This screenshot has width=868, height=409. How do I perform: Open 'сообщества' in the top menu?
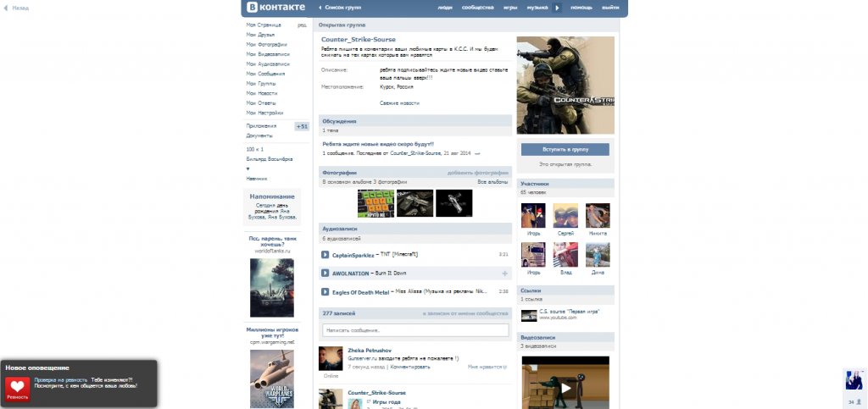point(478,8)
